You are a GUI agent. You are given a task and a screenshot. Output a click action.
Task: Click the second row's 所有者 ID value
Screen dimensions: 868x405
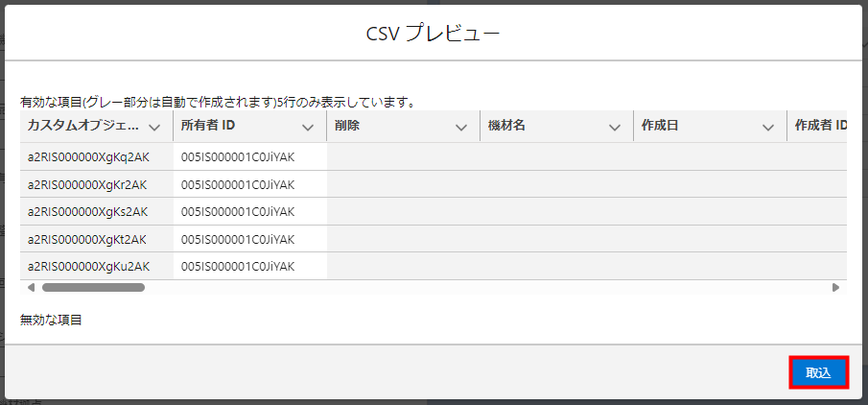238,184
